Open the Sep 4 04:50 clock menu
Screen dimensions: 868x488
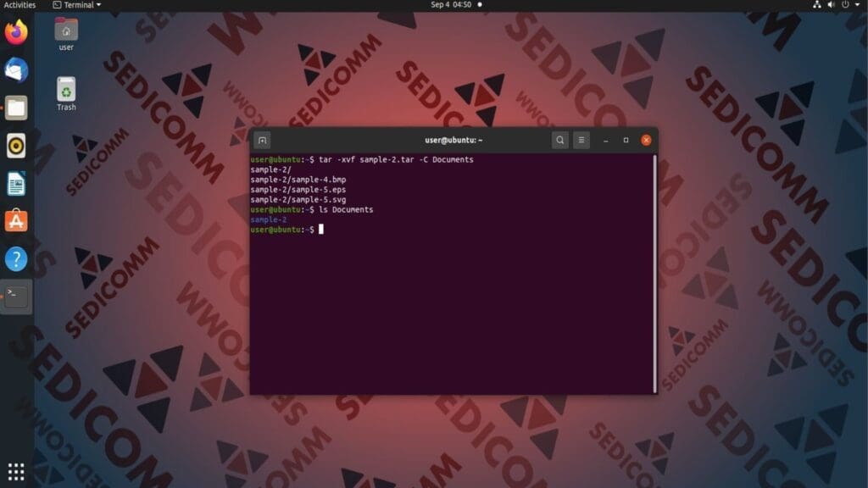click(x=450, y=5)
